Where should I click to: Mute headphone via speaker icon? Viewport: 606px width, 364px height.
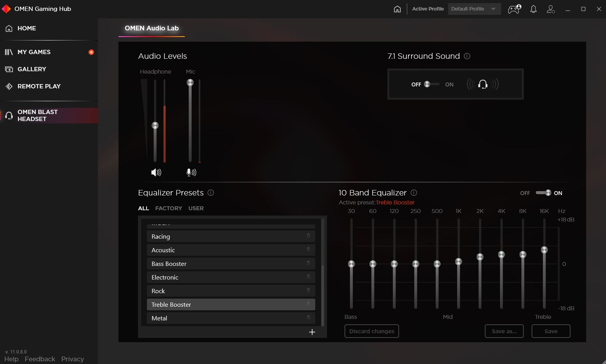(156, 172)
